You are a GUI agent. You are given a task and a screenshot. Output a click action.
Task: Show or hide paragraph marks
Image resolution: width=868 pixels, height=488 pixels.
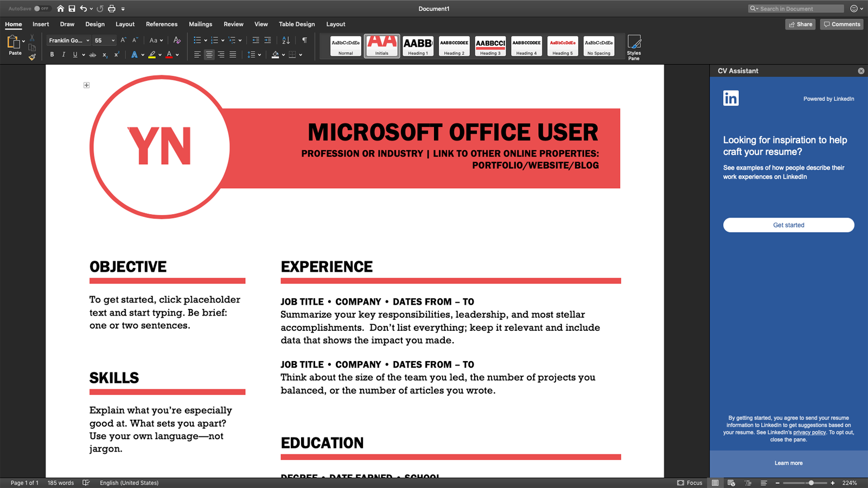pos(304,40)
